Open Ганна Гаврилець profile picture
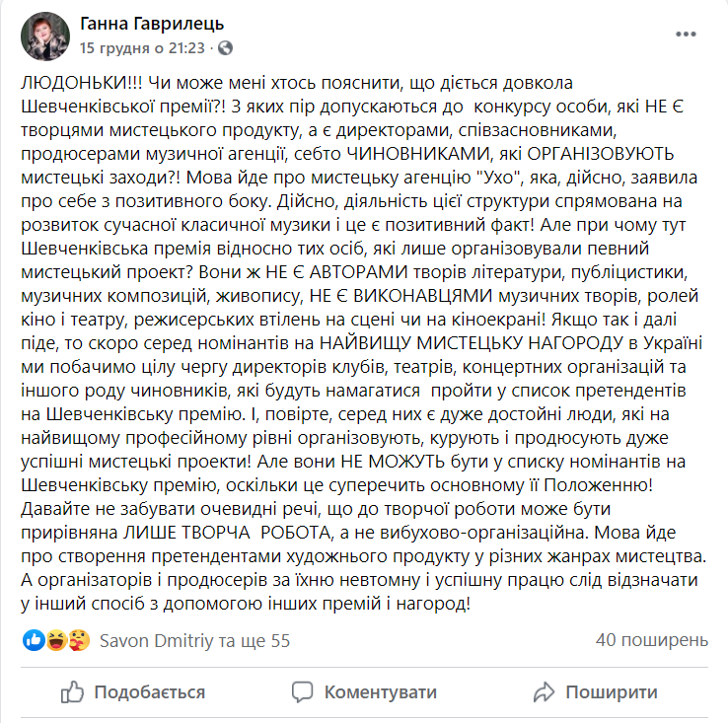 click(x=43, y=37)
